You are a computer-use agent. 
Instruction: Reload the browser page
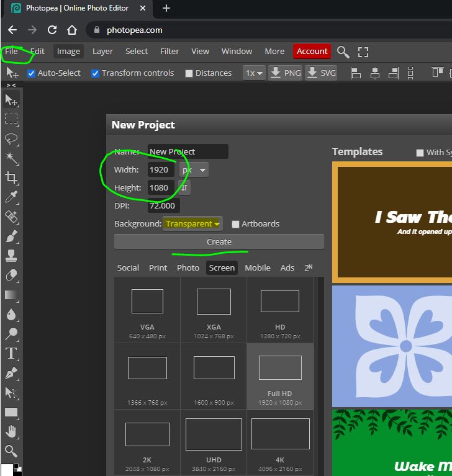point(52,30)
